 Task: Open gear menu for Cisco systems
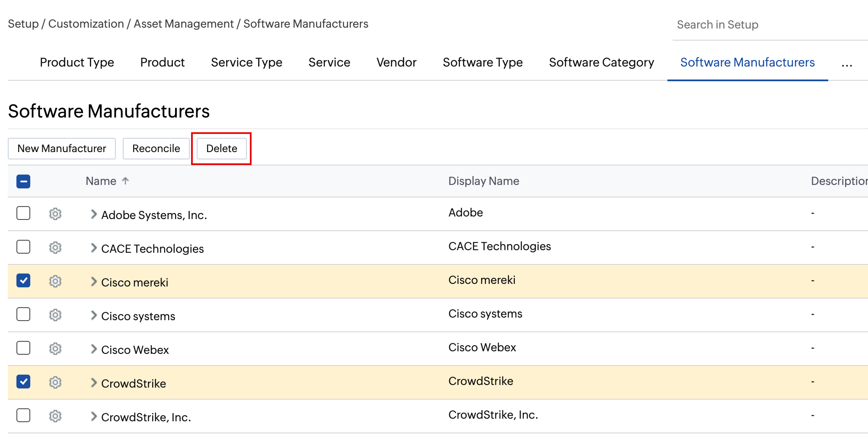coord(55,315)
